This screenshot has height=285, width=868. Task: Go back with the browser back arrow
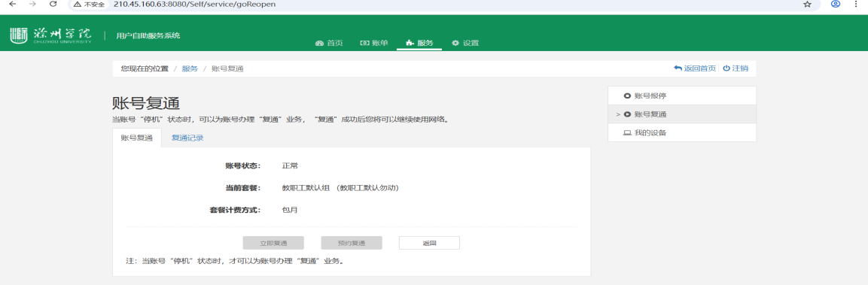click(x=12, y=4)
